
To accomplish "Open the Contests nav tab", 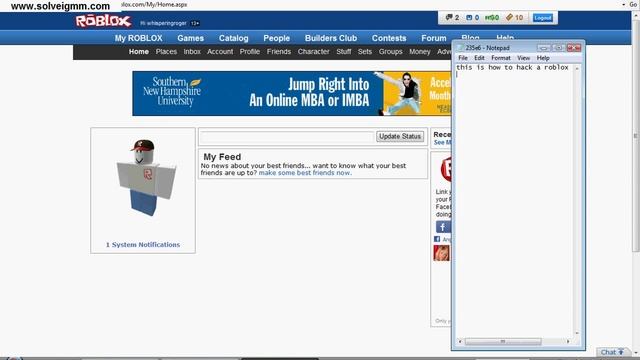I will pyautogui.click(x=389, y=38).
